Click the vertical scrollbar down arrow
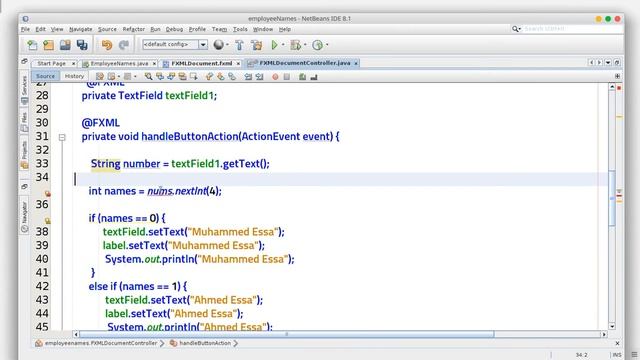 click(x=612, y=326)
